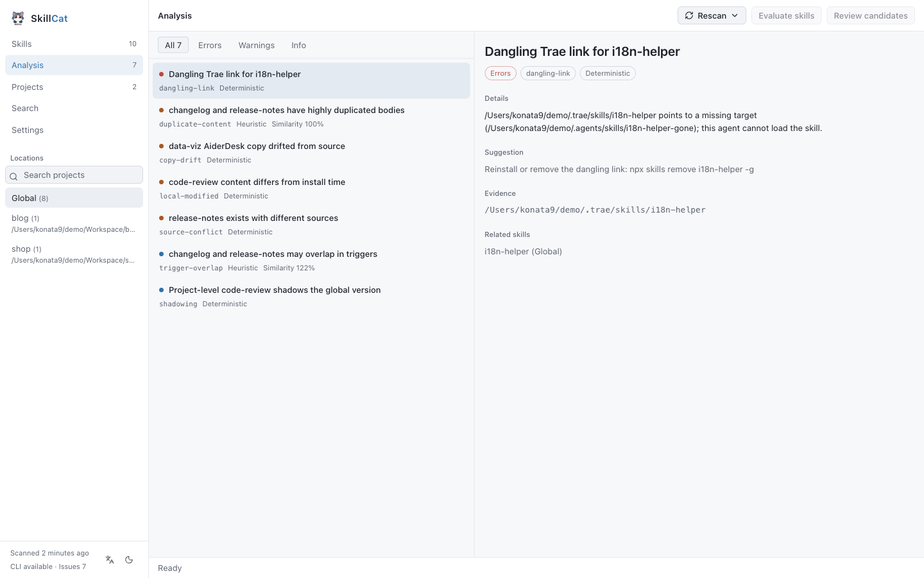
Task: Open Skills in the sidebar
Action: (x=74, y=44)
